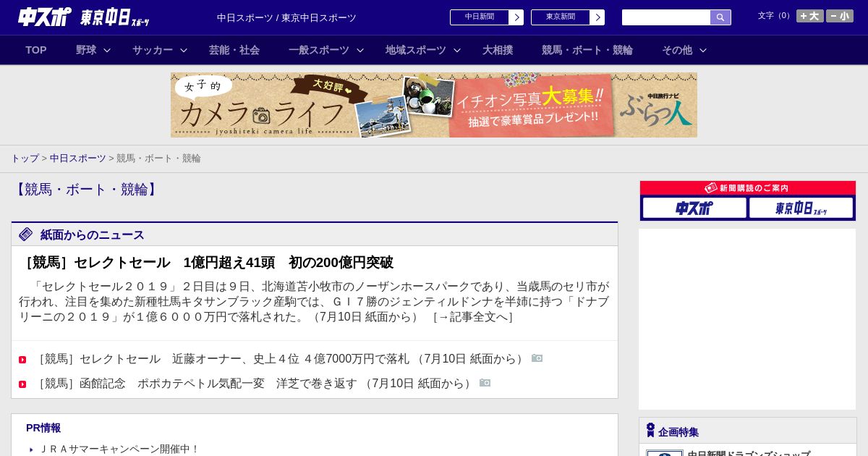Click 企画特集 section icon
This screenshot has width=868, height=456.
pyautogui.click(x=650, y=431)
